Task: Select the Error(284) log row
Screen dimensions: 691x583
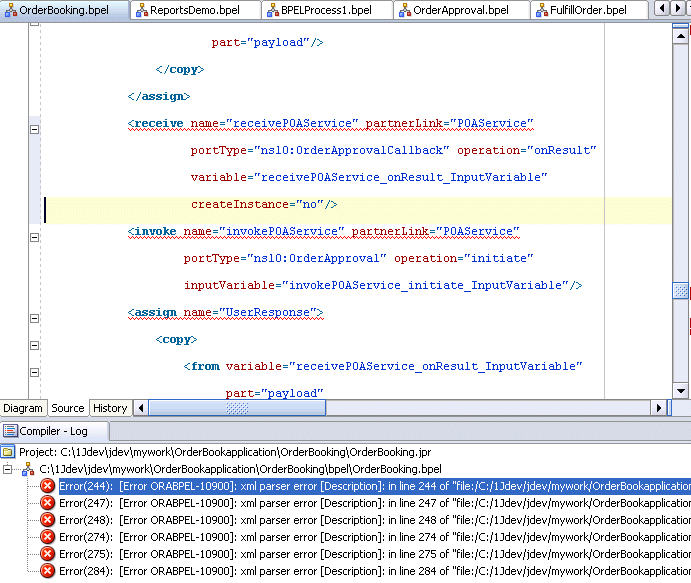Action: click(375, 571)
